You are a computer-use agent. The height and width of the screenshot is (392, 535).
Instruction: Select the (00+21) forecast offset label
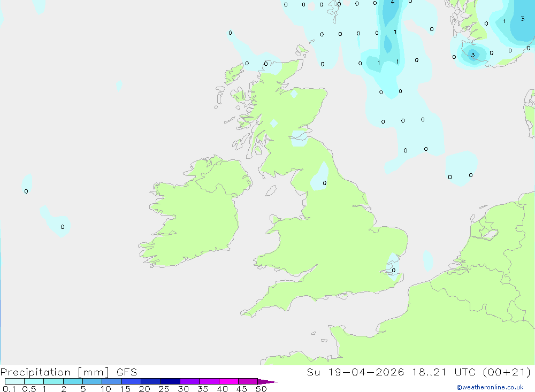507,372
